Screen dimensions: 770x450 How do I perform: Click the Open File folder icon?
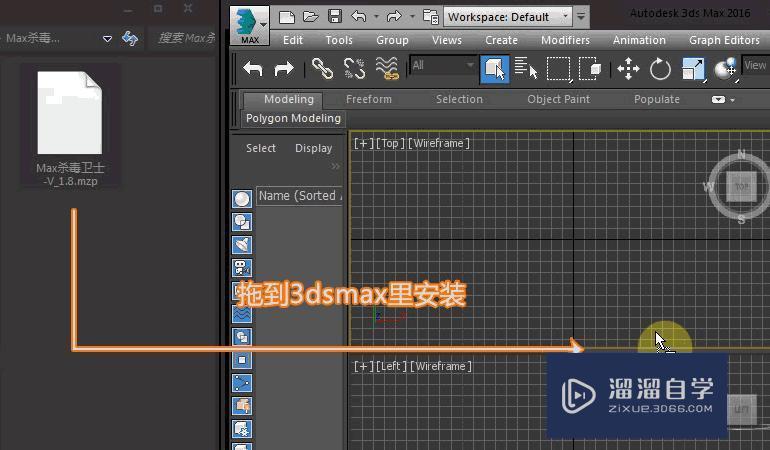(x=311, y=17)
